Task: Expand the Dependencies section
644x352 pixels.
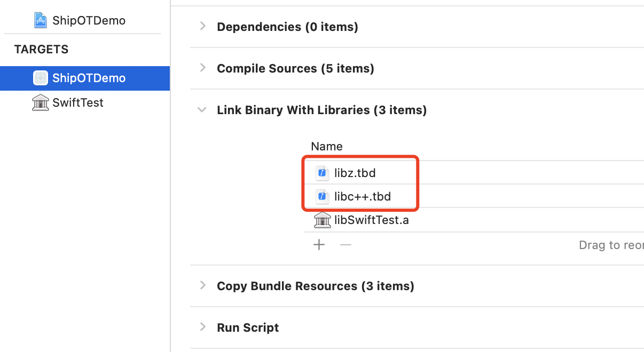Action: 202,26
